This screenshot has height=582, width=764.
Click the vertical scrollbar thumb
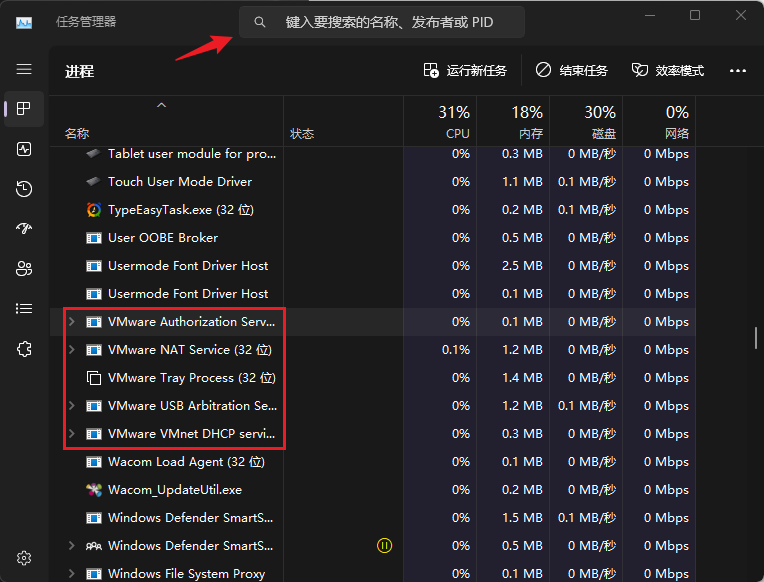(756, 338)
